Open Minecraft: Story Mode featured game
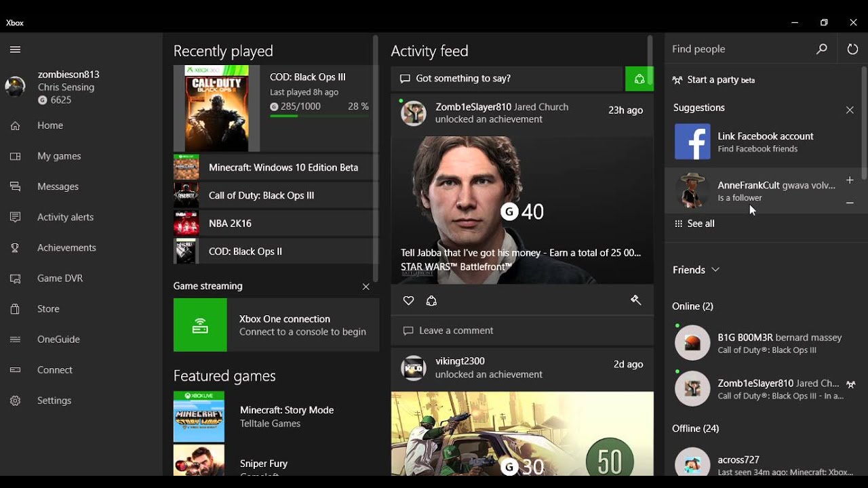 point(275,416)
